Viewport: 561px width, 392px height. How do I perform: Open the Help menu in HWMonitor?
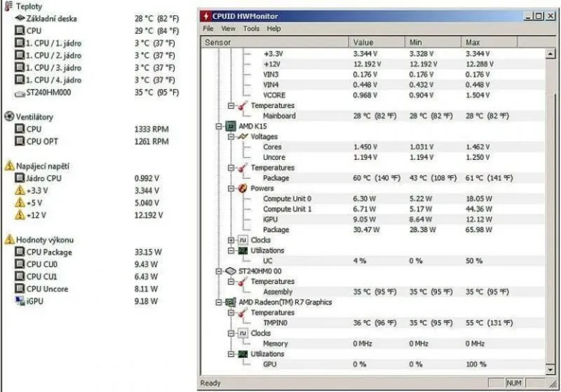[273, 29]
